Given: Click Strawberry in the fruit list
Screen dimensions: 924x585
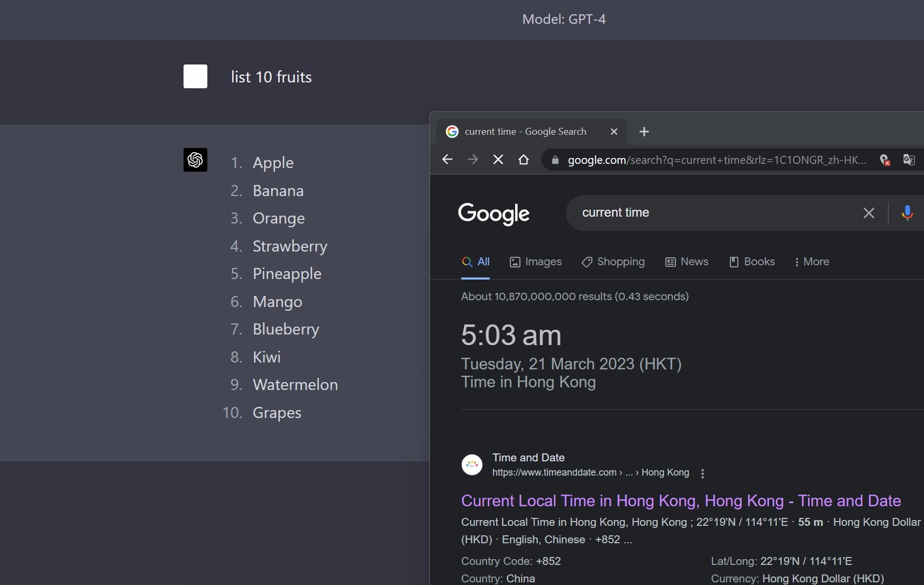Looking at the screenshot, I should pyautogui.click(x=290, y=246).
